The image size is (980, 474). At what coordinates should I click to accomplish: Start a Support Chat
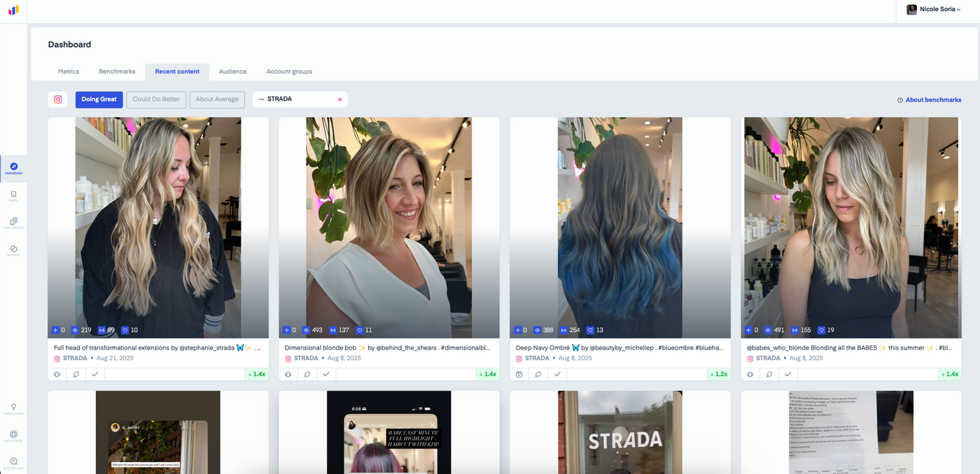(13, 463)
